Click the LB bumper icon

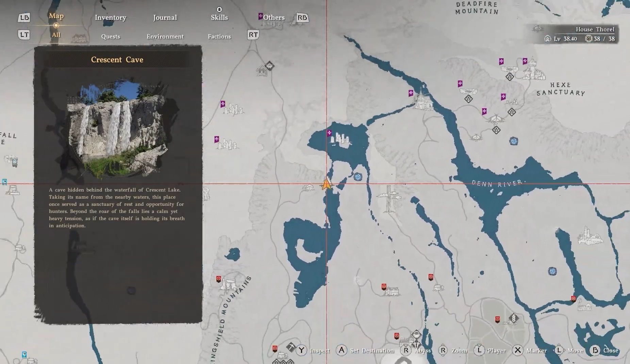click(24, 17)
